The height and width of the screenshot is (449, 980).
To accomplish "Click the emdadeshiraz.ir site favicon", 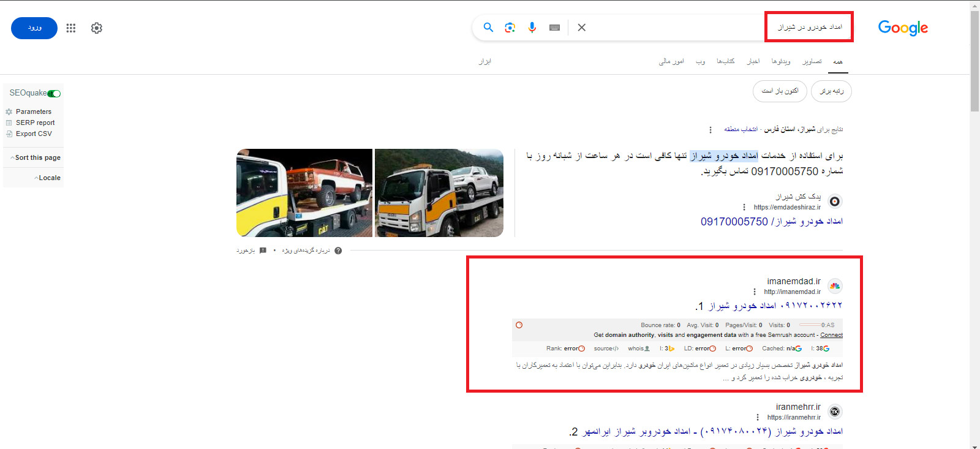I will click(x=835, y=202).
